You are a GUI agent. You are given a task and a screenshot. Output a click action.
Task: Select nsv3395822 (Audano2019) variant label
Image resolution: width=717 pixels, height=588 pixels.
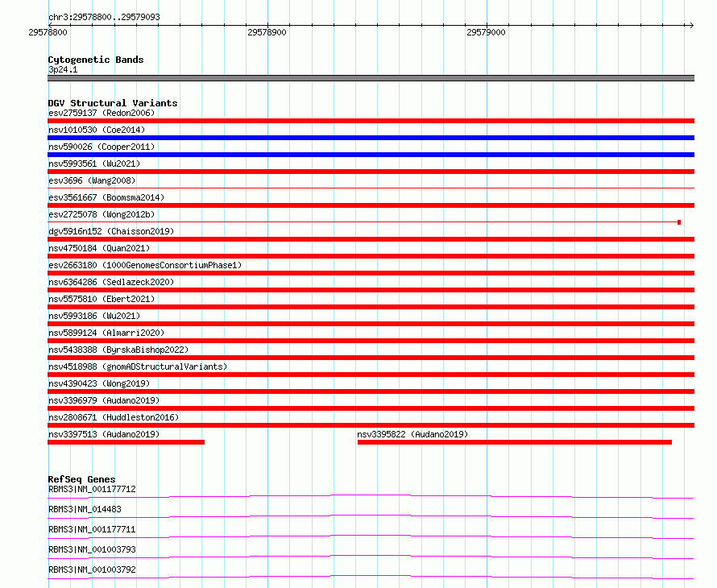tap(412, 434)
